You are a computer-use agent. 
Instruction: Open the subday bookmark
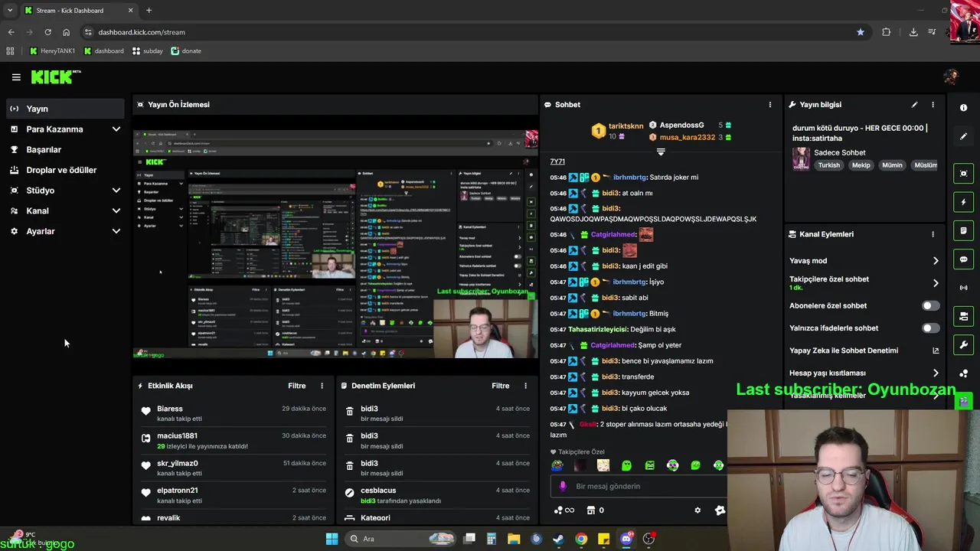(x=147, y=51)
